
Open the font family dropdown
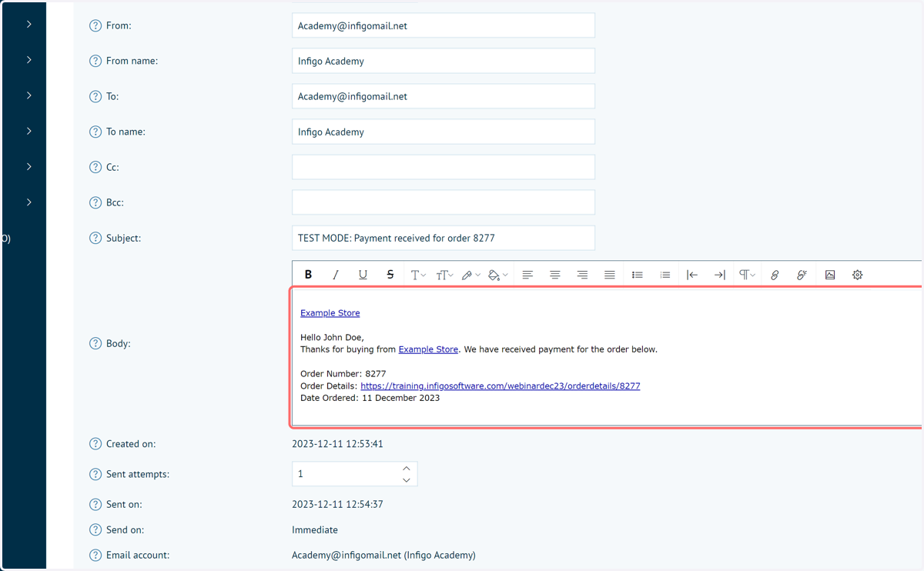click(418, 275)
